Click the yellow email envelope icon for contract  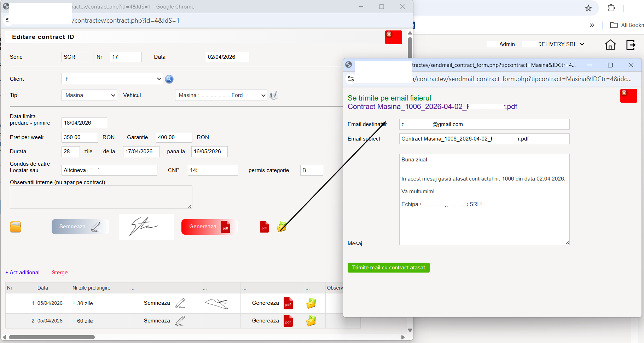(x=282, y=227)
